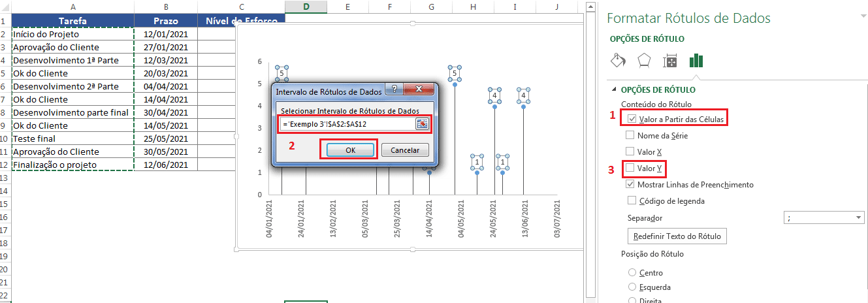
Task: Select column B header
Action: pos(166,7)
